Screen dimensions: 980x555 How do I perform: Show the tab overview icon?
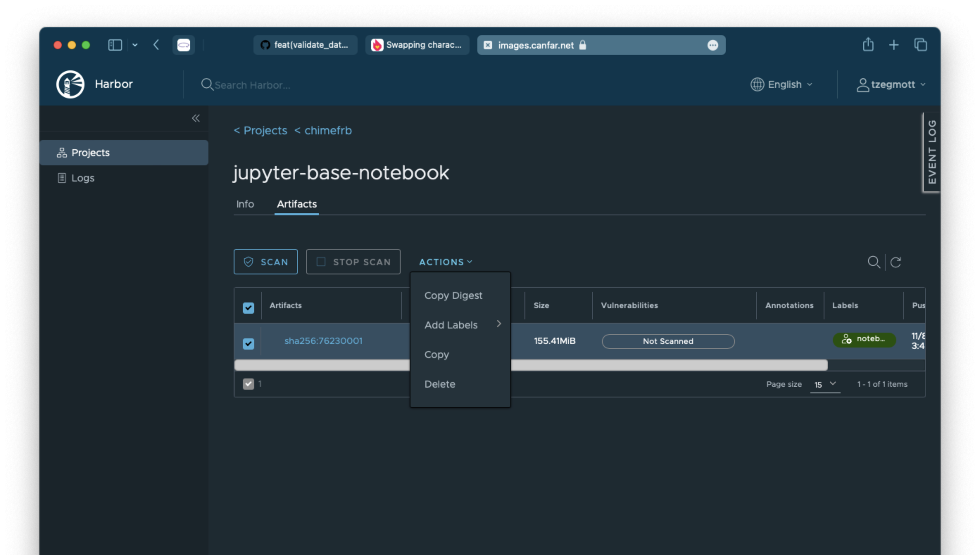(920, 45)
